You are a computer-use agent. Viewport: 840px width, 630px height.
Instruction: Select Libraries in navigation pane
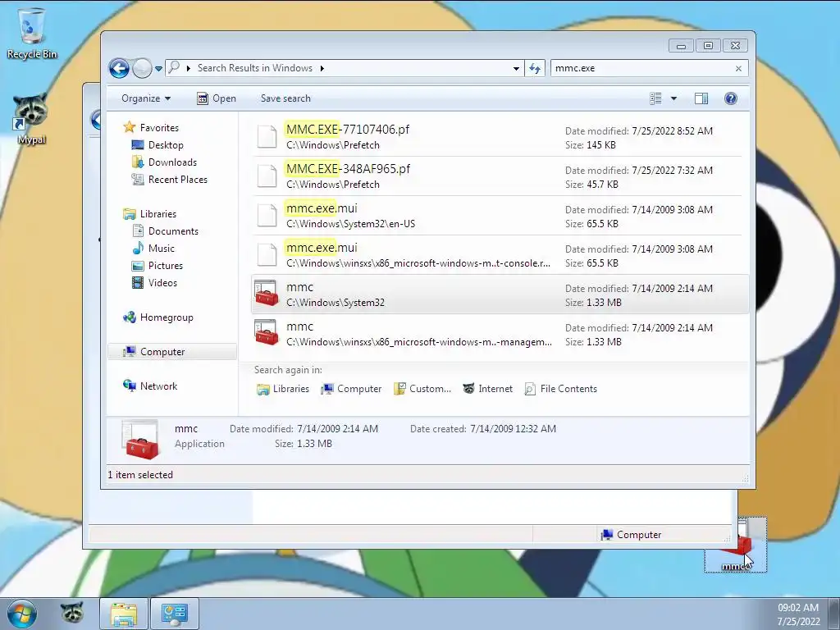point(158,214)
